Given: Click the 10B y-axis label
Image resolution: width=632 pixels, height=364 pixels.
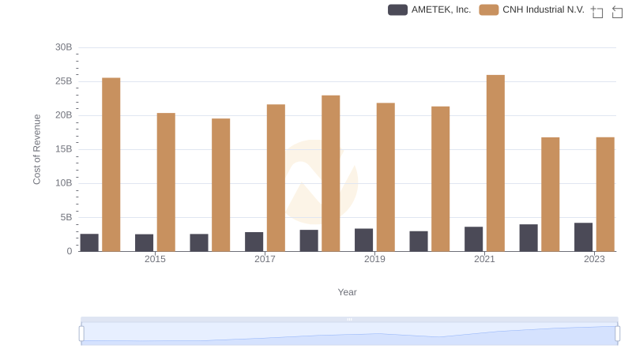Looking at the screenshot, I should pos(64,183).
